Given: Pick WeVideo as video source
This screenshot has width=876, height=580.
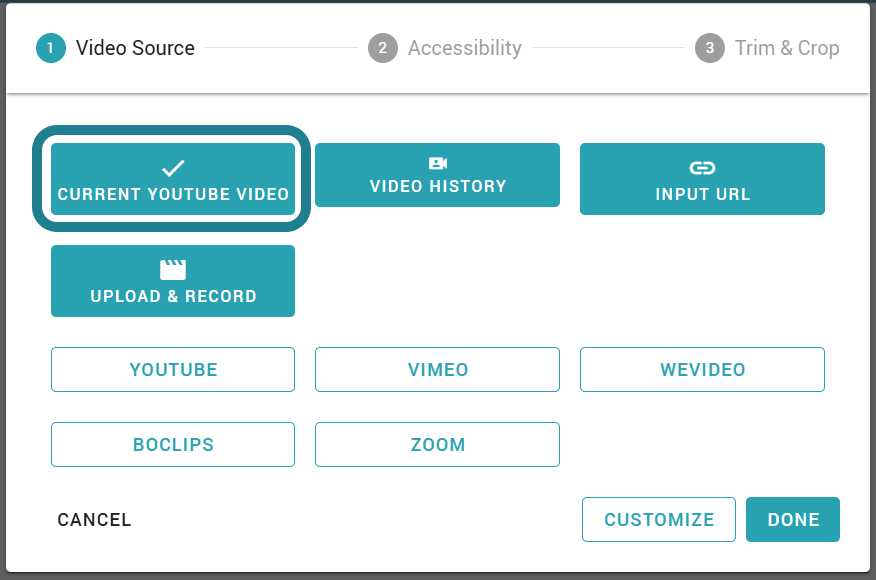Looking at the screenshot, I should click(702, 369).
